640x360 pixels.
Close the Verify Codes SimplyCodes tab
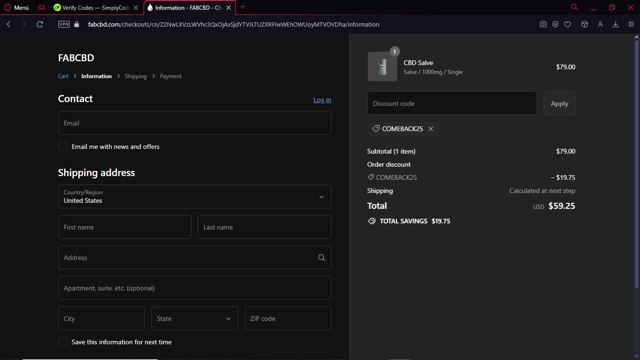click(x=136, y=7)
